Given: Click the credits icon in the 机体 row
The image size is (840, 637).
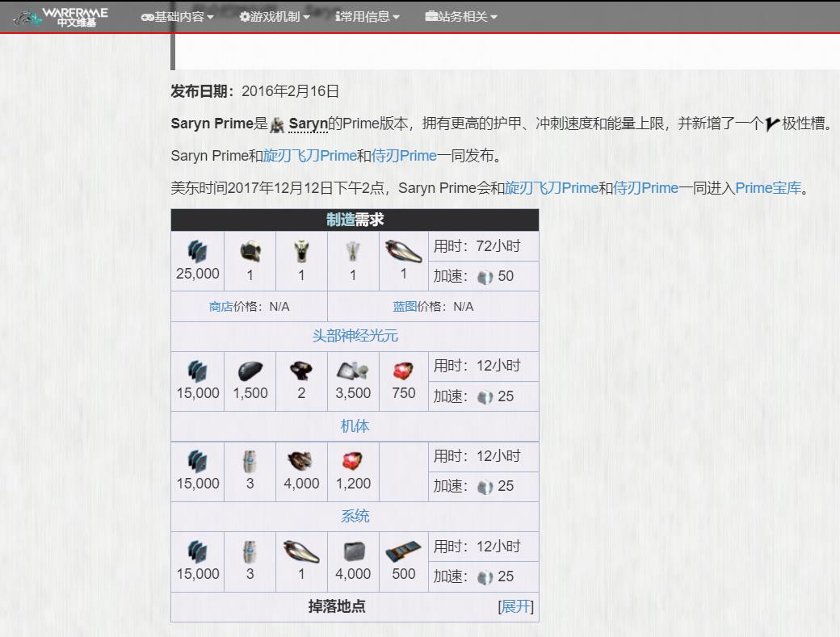Looking at the screenshot, I should pyautogui.click(x=197, y=462).
